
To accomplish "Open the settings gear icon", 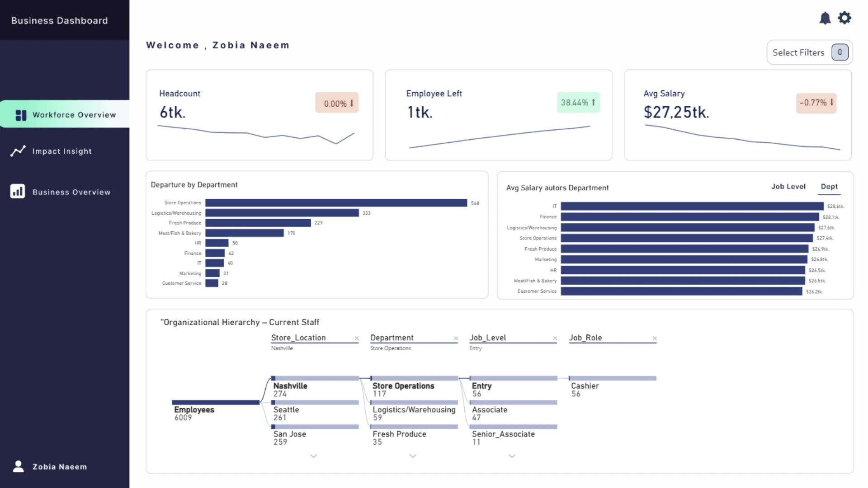I will coord(844,18).
